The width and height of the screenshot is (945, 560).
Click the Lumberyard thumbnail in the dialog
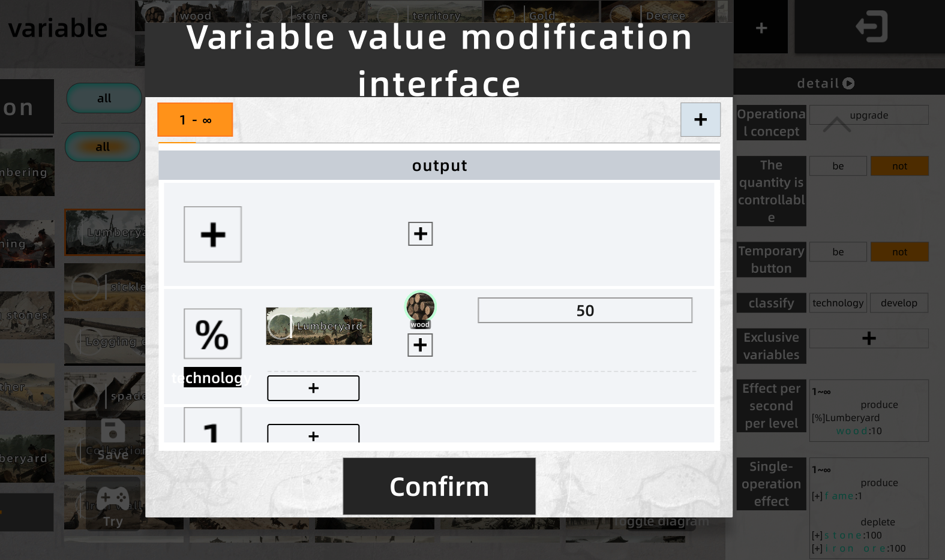pyautogui.click(x=319, y=326)
